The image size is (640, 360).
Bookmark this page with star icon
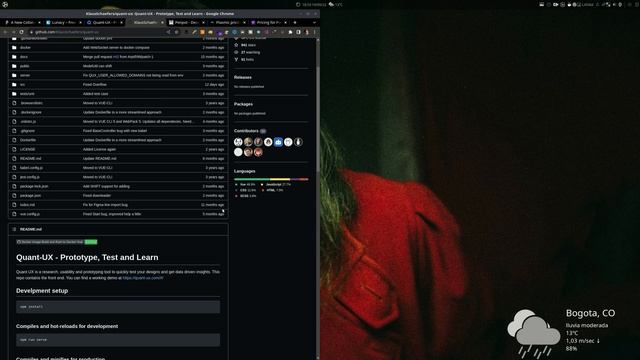coord(176,32)
